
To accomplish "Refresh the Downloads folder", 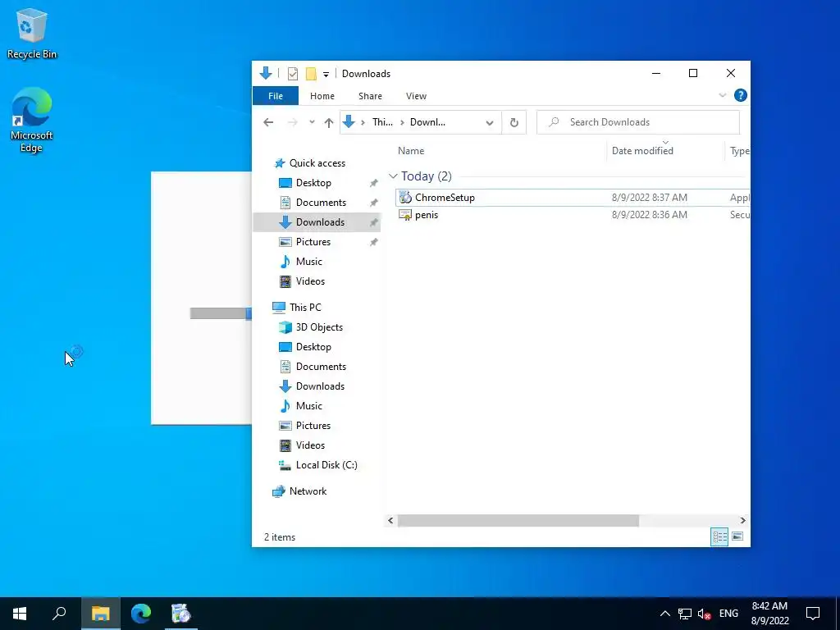I will click(514, 123).
